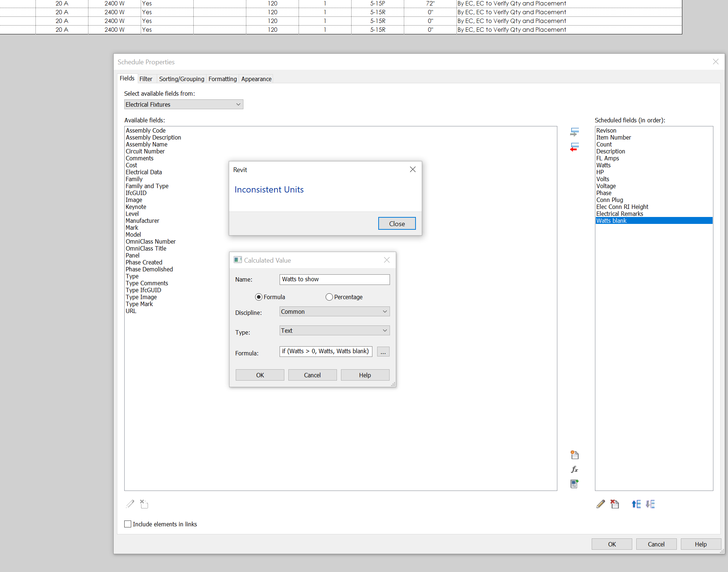Edit the selected scheduled field with pencil icon

click(x=600, y=504)
